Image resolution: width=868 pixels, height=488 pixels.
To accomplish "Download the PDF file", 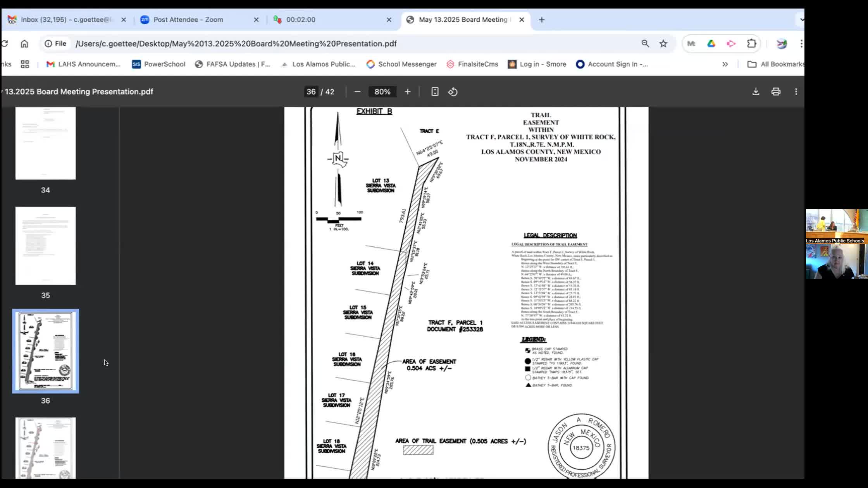I will pyautogui.click(x=756, y=92).
